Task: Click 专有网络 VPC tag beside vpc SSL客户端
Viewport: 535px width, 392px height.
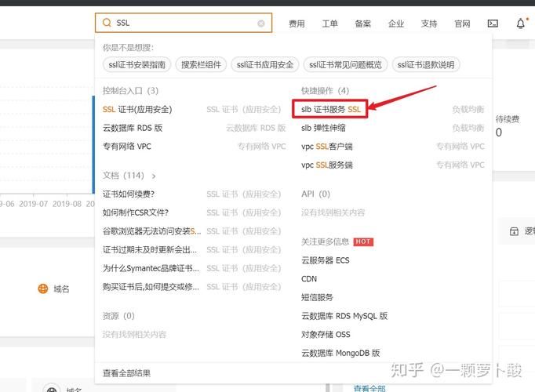Action: click(x=460, y=147)
